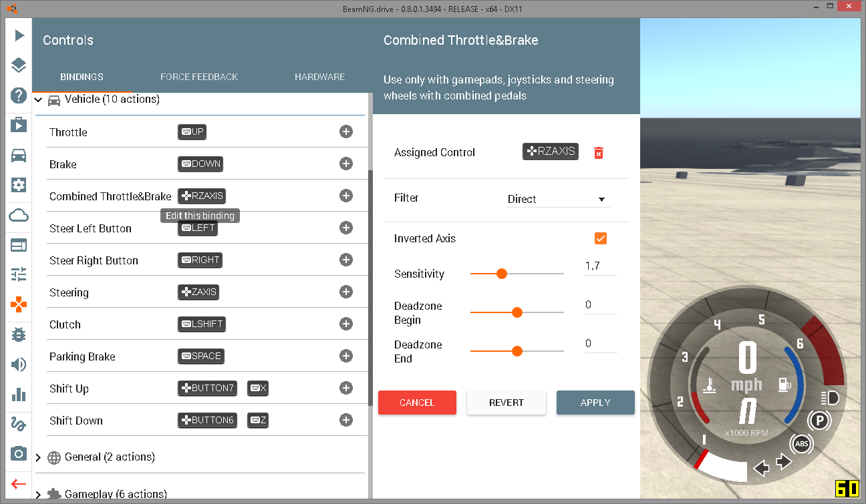Viewport: 866px width, 504px height.
Task: Click the Deadzone Begin value field
Action: pos(600,305)
